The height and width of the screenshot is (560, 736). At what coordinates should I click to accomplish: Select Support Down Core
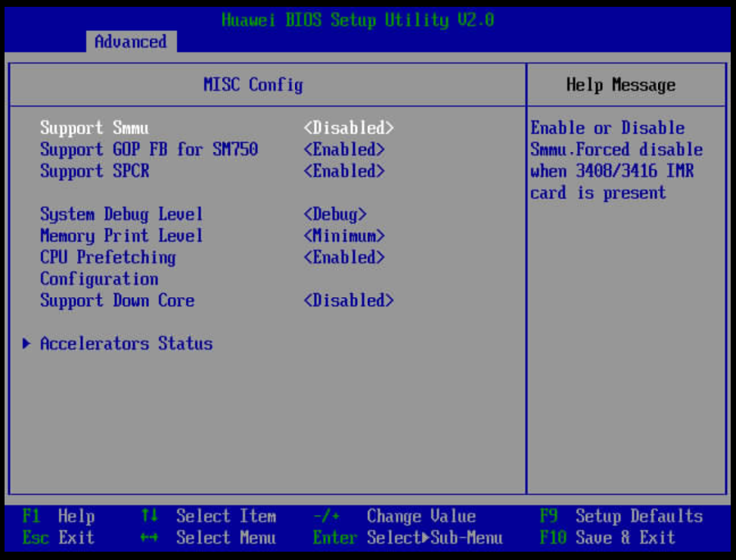pyautogui.click(x=117, y=300)
